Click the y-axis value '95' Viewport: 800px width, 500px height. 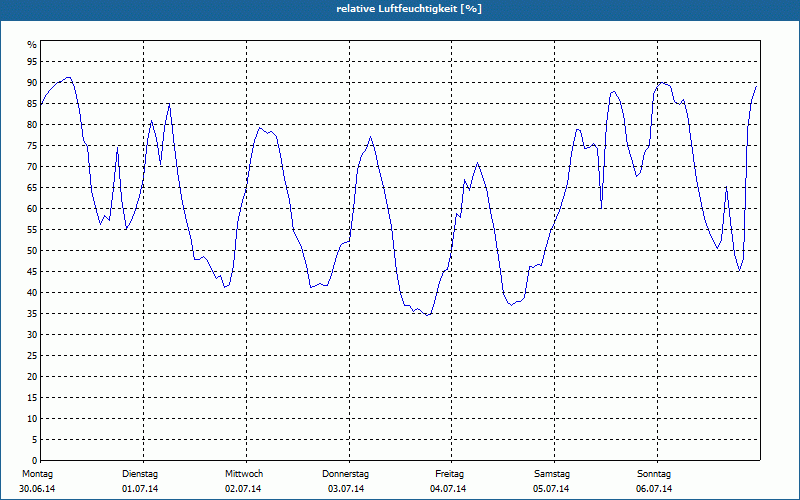click(x=32, y=62)
